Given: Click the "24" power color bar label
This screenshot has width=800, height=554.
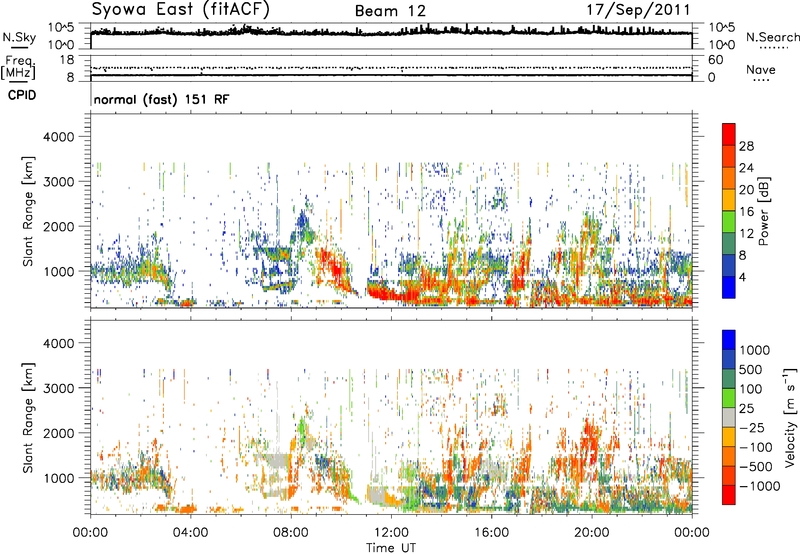Looking at the screenshot, I should pyautogui.click(x=746, y=168).
